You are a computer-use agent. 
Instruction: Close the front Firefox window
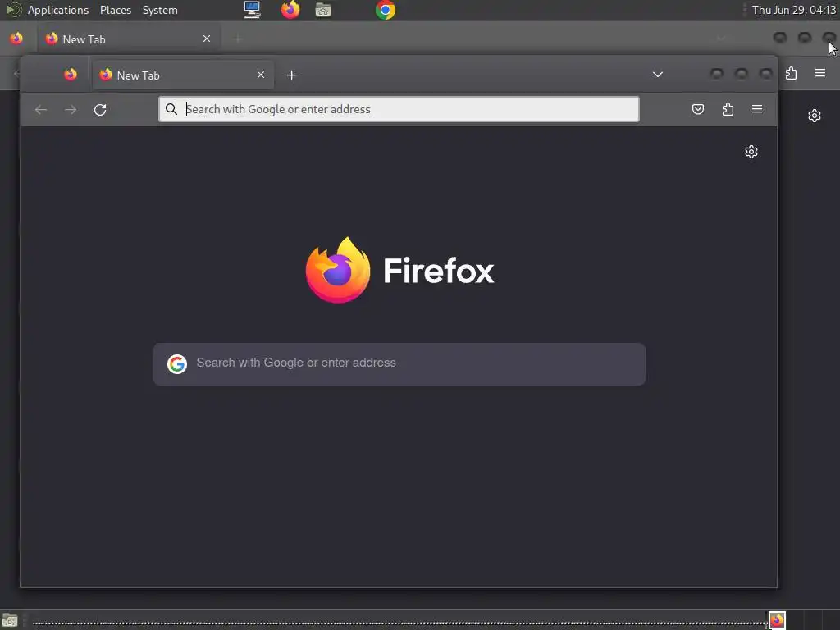(765, 74)
